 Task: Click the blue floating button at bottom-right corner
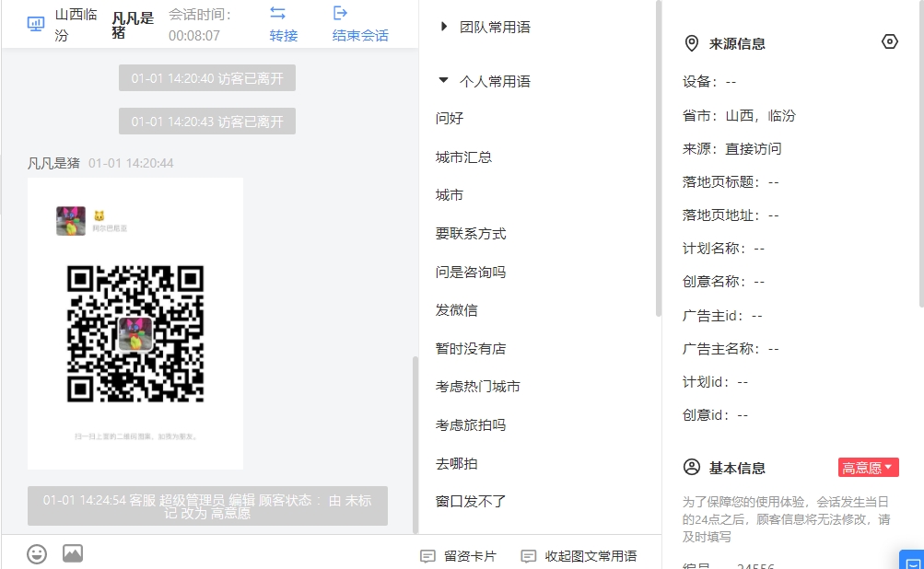[x=912, y=560]
